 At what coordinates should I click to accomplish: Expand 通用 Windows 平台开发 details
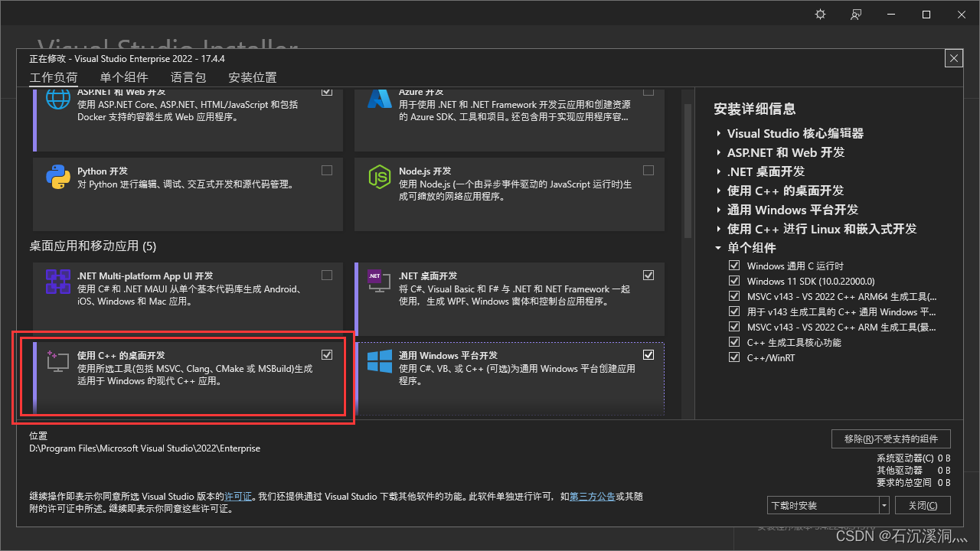pyautogui.click(x=719, y=210)
